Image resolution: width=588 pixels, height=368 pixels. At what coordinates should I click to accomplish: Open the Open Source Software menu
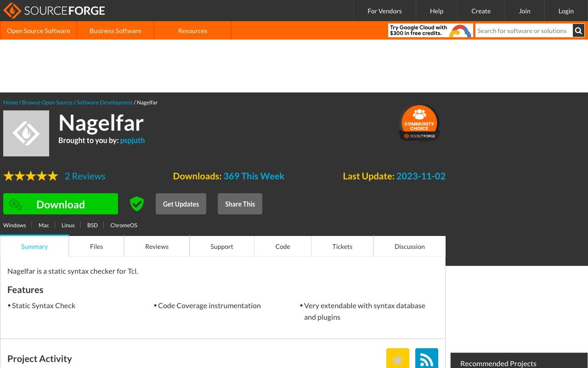(x=39, y=31)
